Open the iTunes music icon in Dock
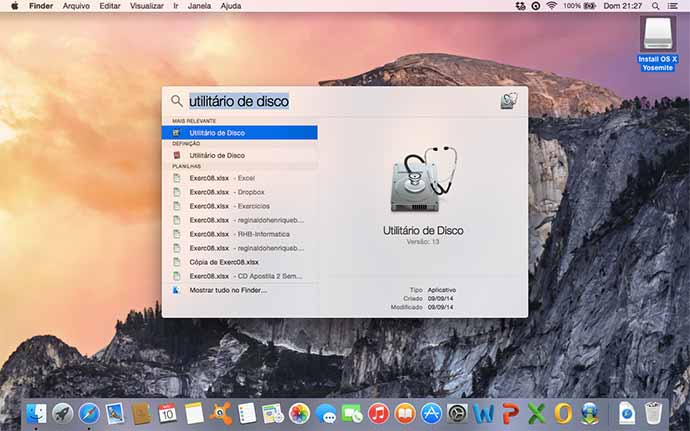This screenshot has width=690, height=431. [x=378, y=412]
